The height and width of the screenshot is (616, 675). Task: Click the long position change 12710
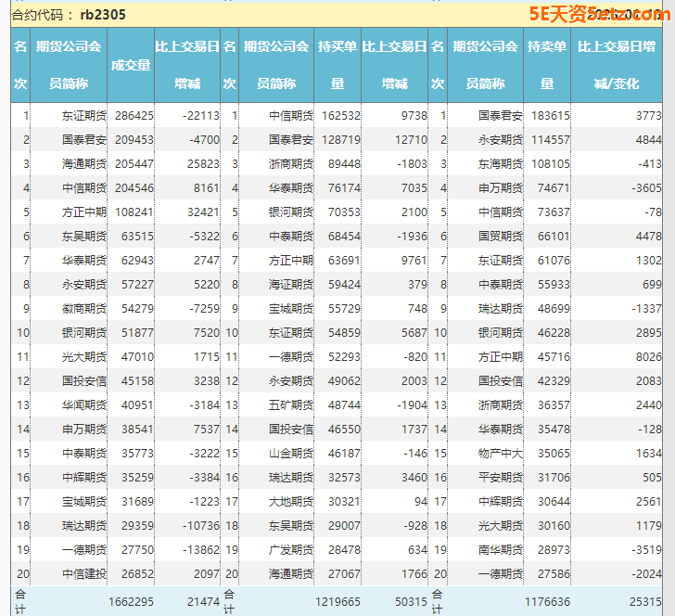(411, 140)
